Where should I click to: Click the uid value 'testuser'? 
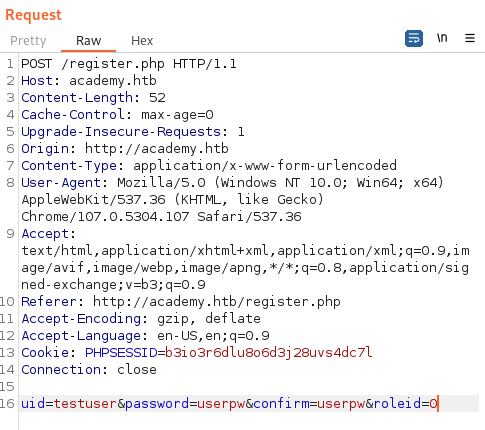pos(85,404)
